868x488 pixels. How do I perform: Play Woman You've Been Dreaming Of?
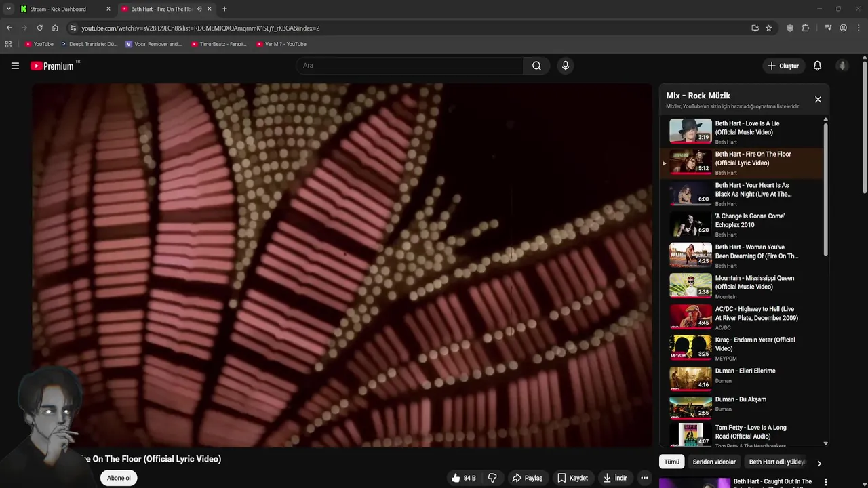coord(741,256)
